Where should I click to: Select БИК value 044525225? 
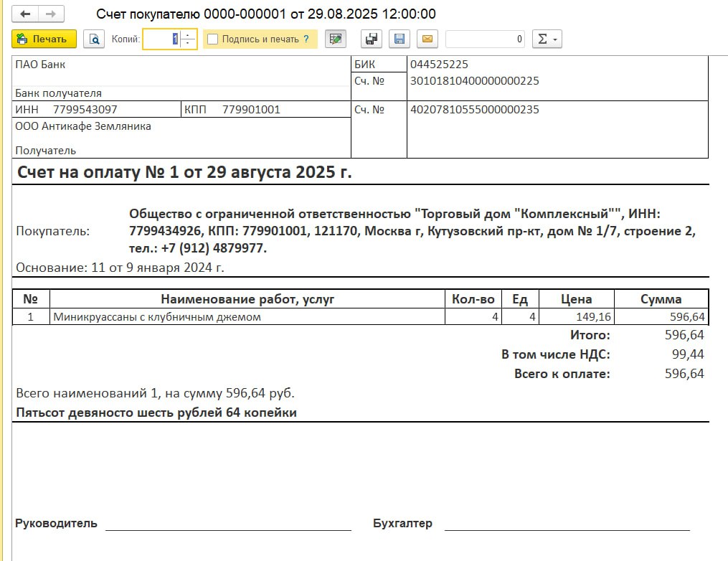(x=439, y=64)
